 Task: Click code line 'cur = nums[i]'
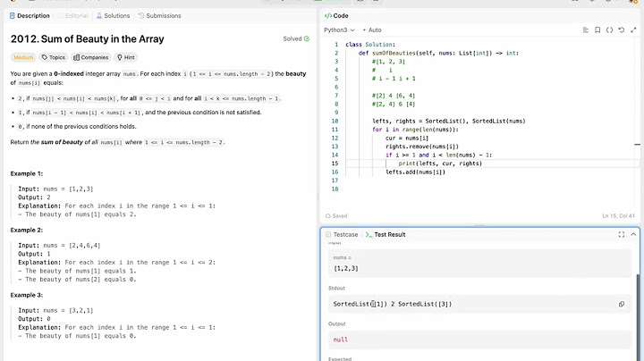pyautogui.click(x=407, y=139)
